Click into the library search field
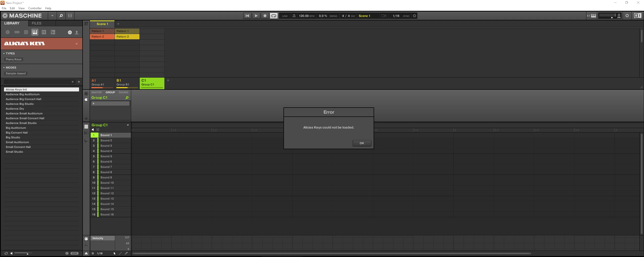 [x=37, y=82]
